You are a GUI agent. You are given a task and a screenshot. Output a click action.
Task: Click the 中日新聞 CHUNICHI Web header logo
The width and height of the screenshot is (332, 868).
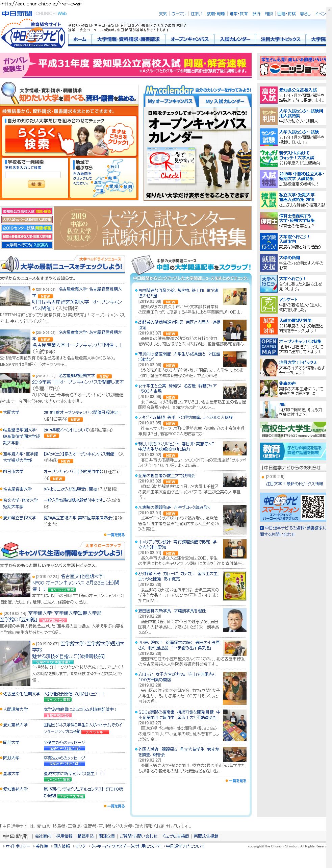pyautogui.click(x=34, y=14)
